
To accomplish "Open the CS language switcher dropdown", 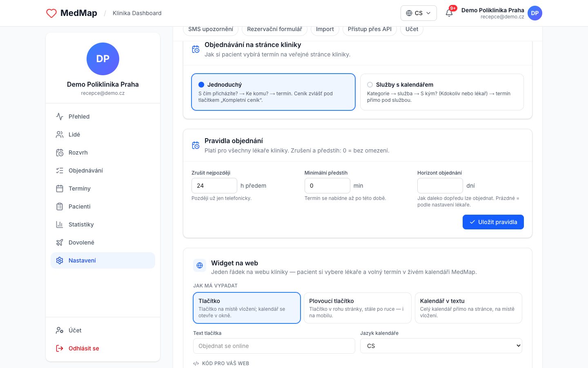I will [x=419, y=13].
